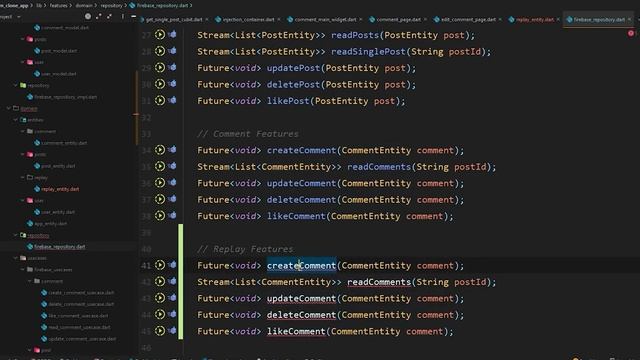
Task: Collapse posts folder containing post_model.dart
Action: tap(23, 39)
